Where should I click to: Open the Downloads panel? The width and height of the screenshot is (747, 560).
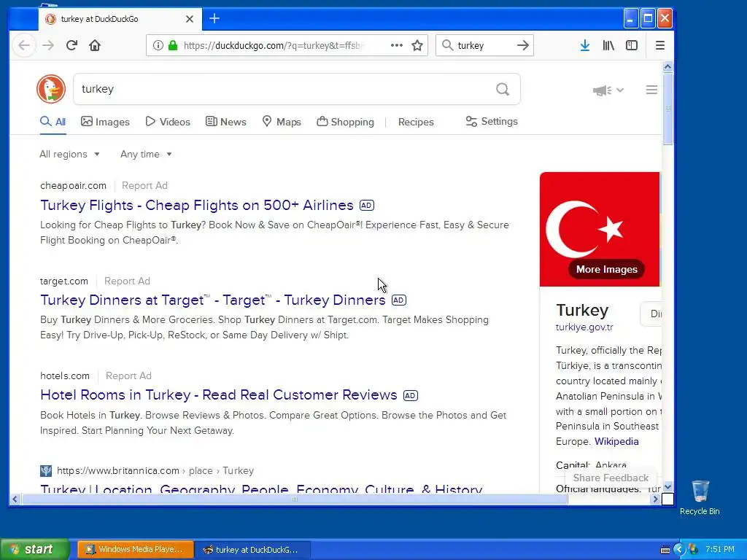click(585, 45)
